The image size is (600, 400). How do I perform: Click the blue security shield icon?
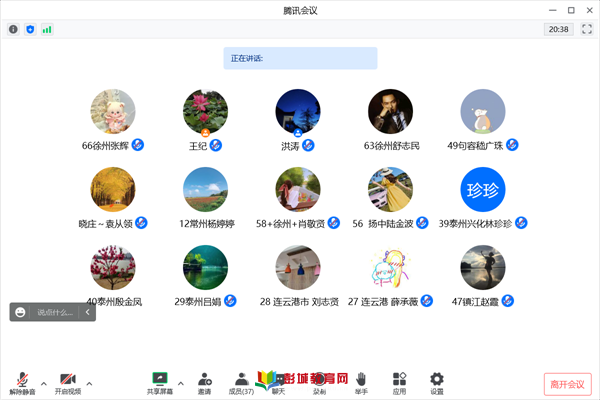30,29
